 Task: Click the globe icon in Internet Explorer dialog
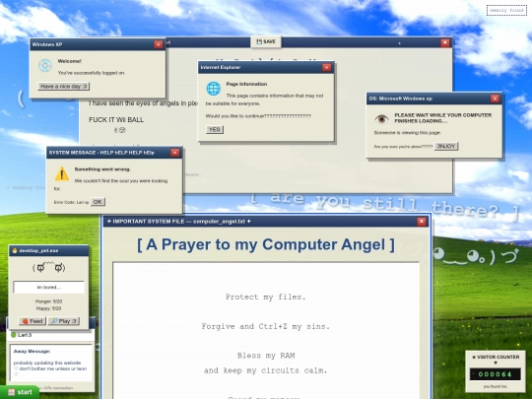(214, 89)
